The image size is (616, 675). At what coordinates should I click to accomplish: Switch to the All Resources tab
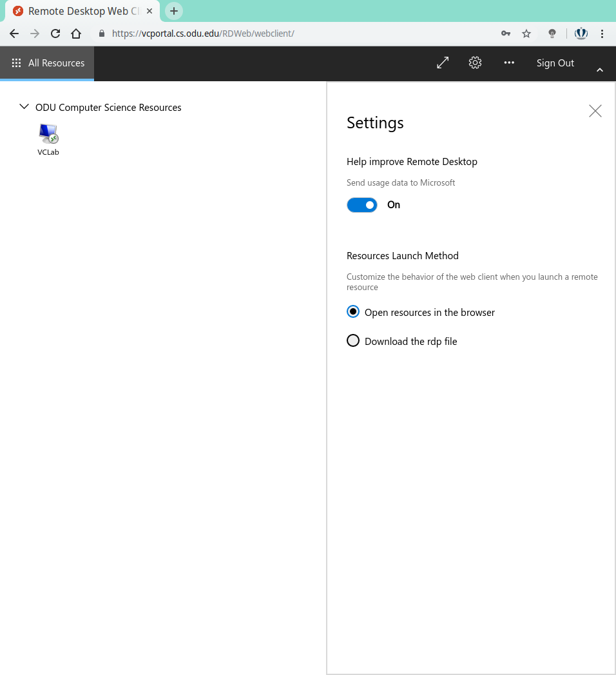47,63
